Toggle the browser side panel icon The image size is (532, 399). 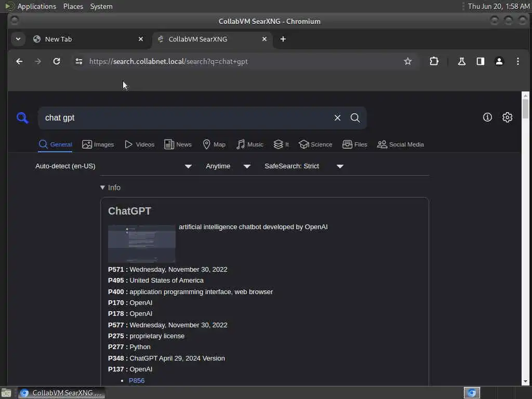(x=481, y=61)
